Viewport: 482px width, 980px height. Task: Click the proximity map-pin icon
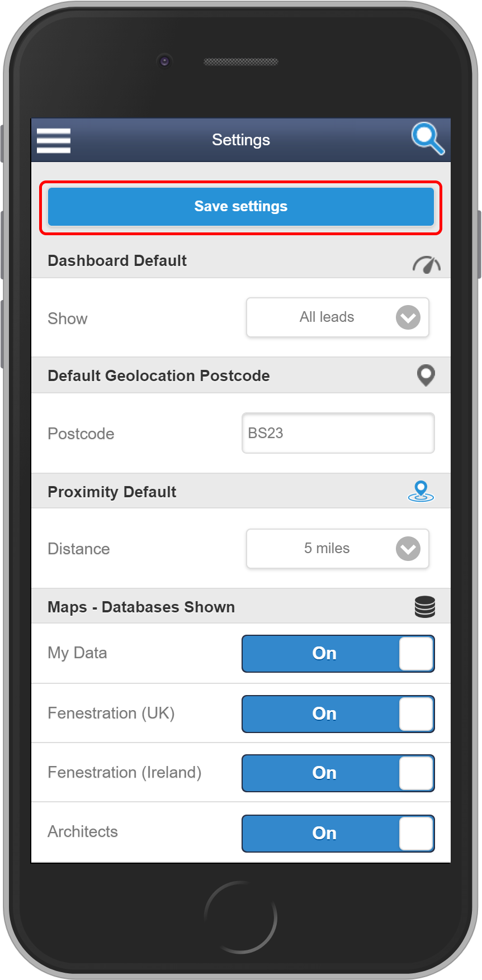tap(420, 492)
